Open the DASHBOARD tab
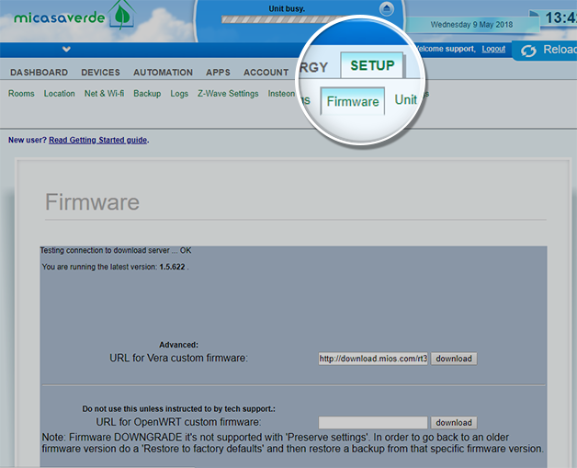Image resolution: width=577 pixels, height=468 pixels. click(x=39, y=72)
